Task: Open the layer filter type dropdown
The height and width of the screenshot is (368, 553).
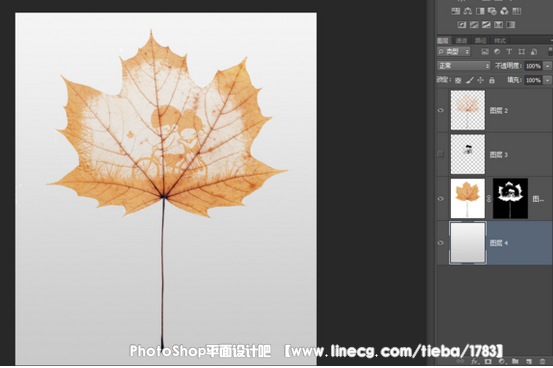Action: 454,52
